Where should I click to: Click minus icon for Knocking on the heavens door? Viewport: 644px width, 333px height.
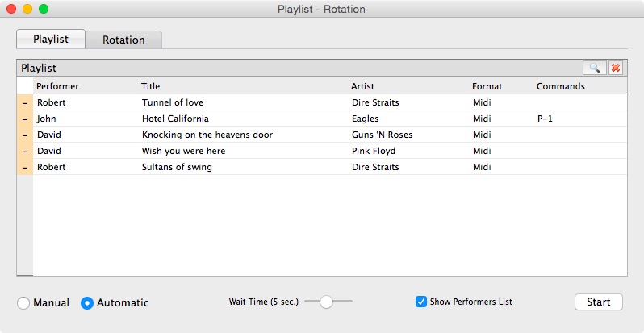25,135
